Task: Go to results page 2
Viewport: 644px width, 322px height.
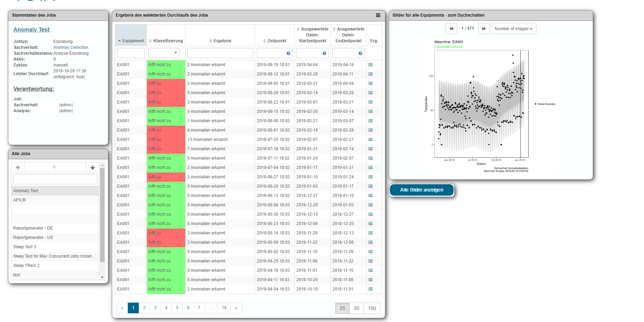Action: 144,308
